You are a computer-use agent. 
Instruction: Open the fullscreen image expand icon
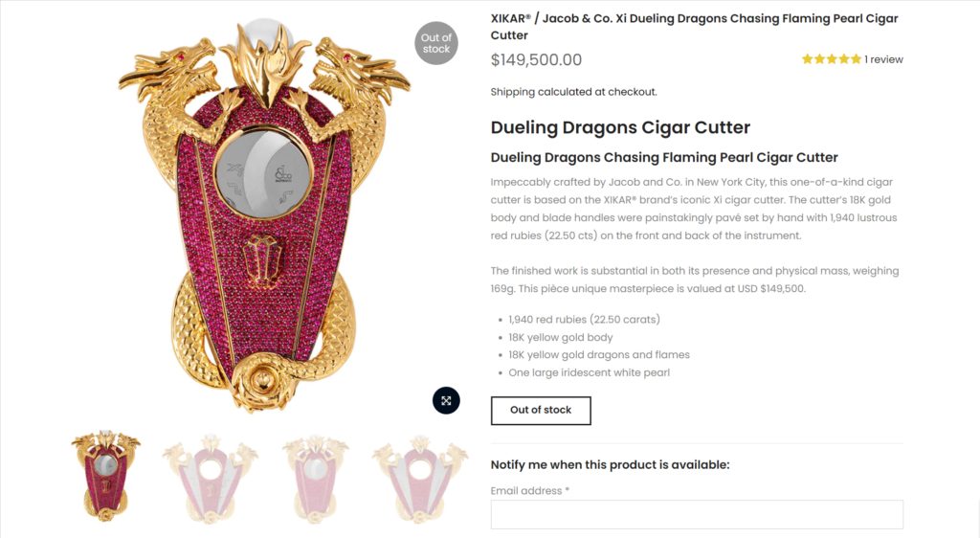(446, 400)
